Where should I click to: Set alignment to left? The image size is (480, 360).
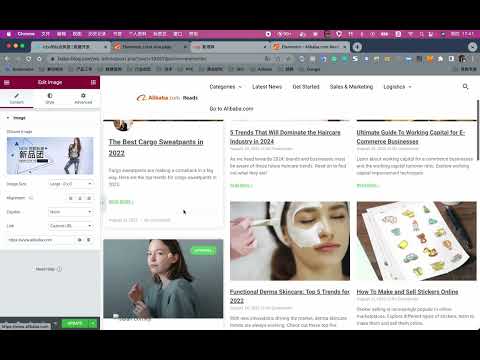coord(71,198)
